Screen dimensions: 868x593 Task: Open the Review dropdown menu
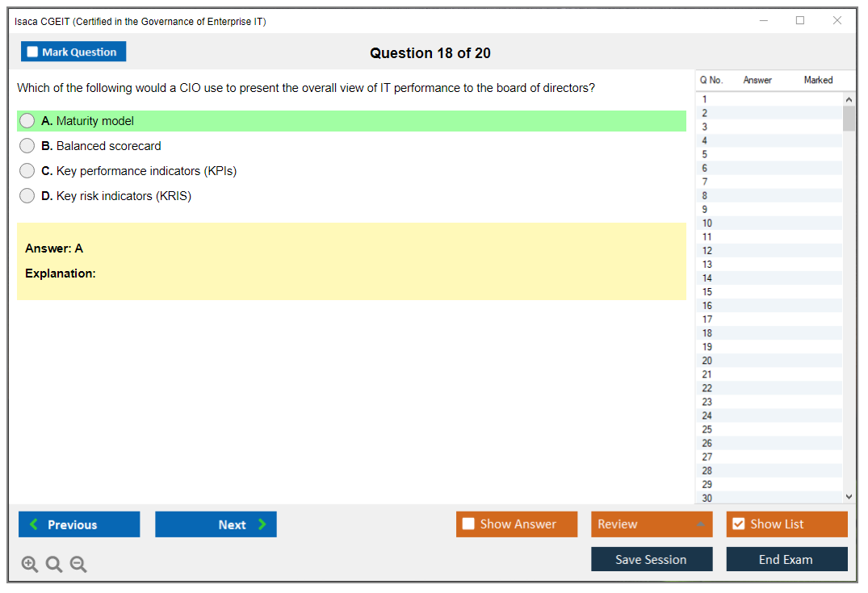pos(652,524)
